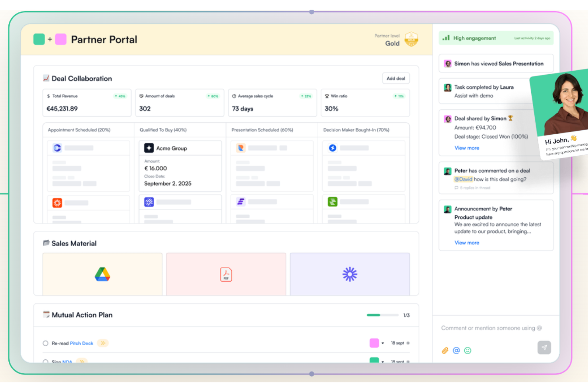Open the emoji picker in the comment bar
The width and height of the screenshot is (588, 392).
(x=468, y=350)
